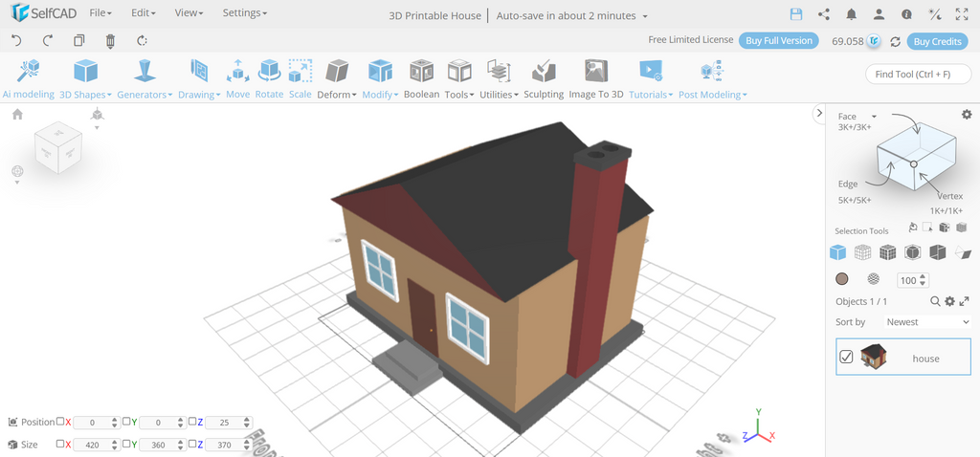This screenshot has height=457, width=980.
Task: Open the user account icon
Action: coord(879,14)
